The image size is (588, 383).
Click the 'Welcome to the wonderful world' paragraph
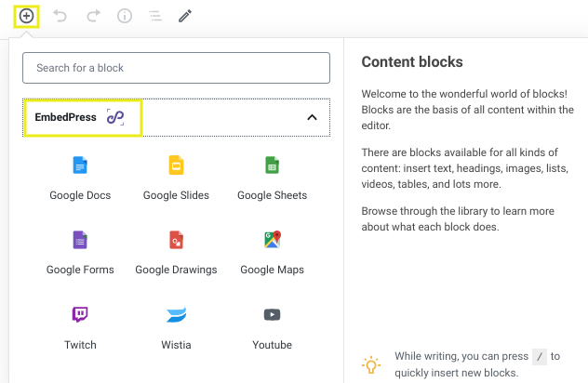point(468,110)
